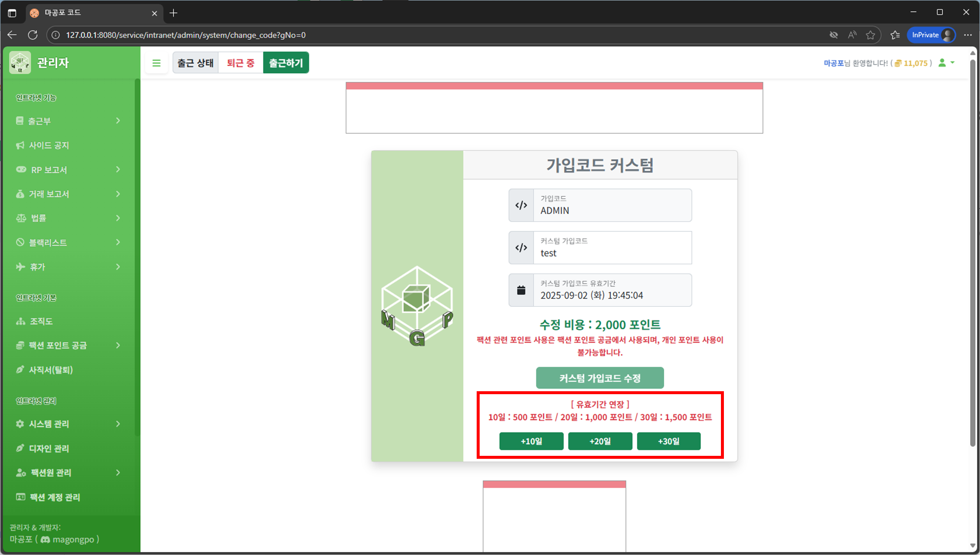The image size is (980, 555).
Task: Click the gear icon for 시스템 관리
Action: (20, 424)
